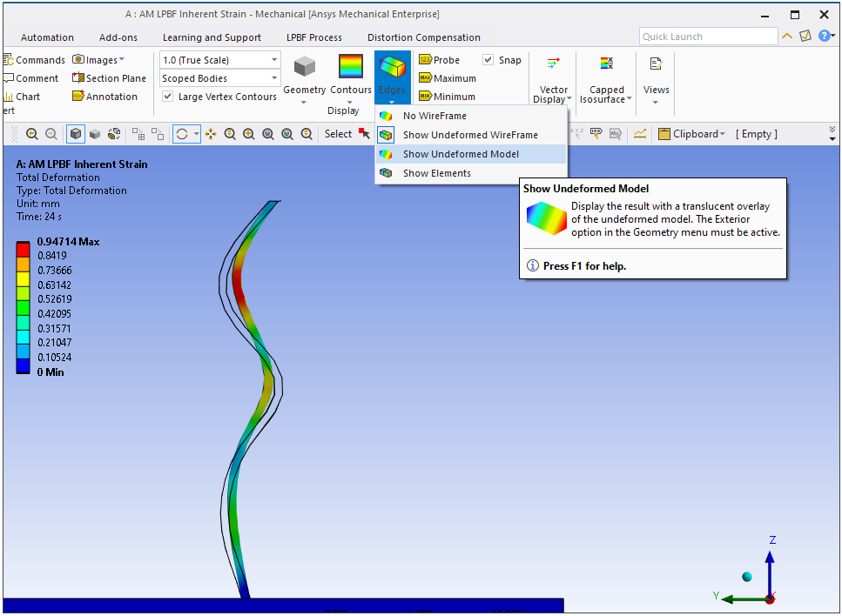Click the label tag with cursor icon
Screen dimensions: 842x616
tap(596, 134)
